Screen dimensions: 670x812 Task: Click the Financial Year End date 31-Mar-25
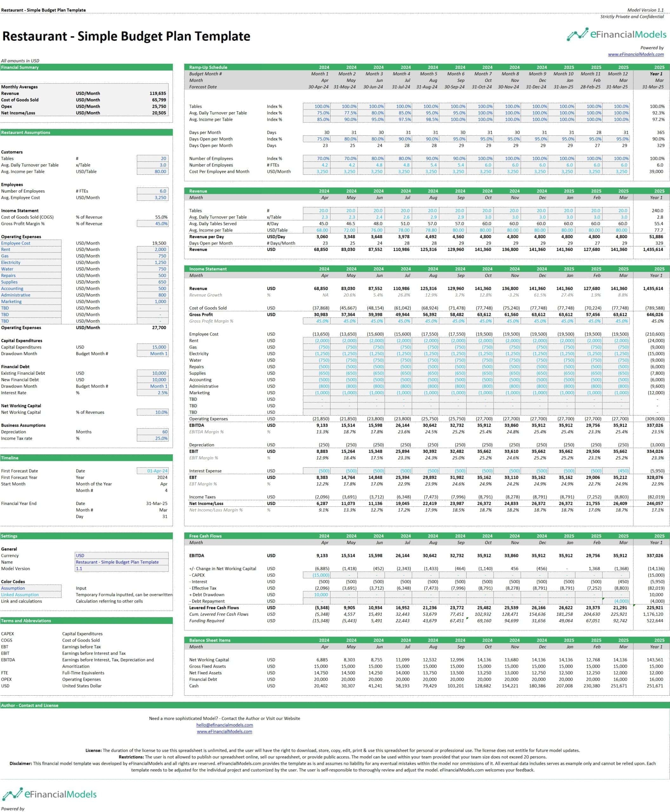(x=157, y=503)
